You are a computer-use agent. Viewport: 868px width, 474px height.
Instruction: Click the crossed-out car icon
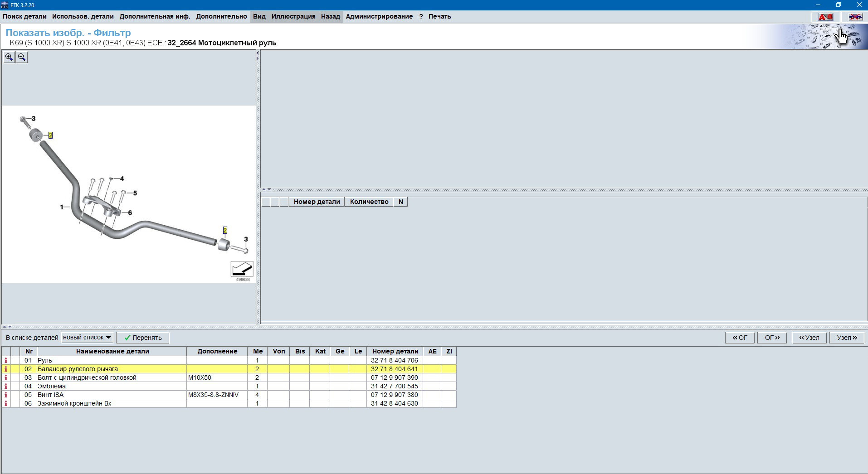click(855, 17)
